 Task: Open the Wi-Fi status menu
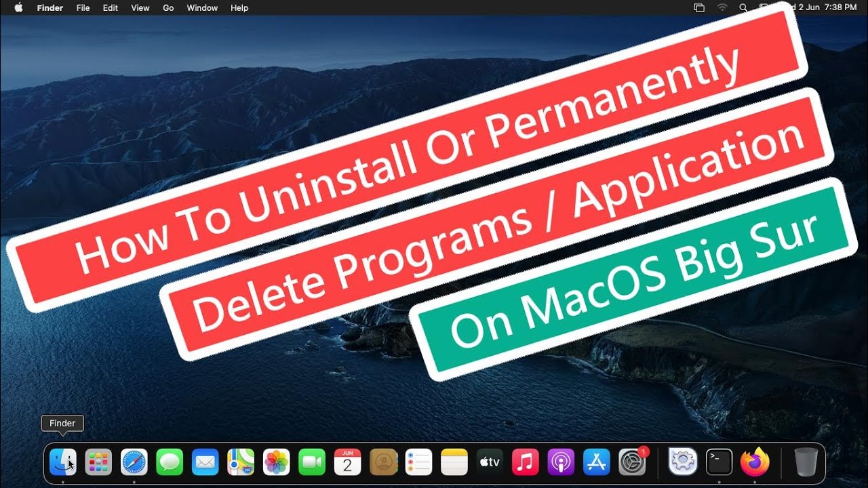click(x=722, y=7)
